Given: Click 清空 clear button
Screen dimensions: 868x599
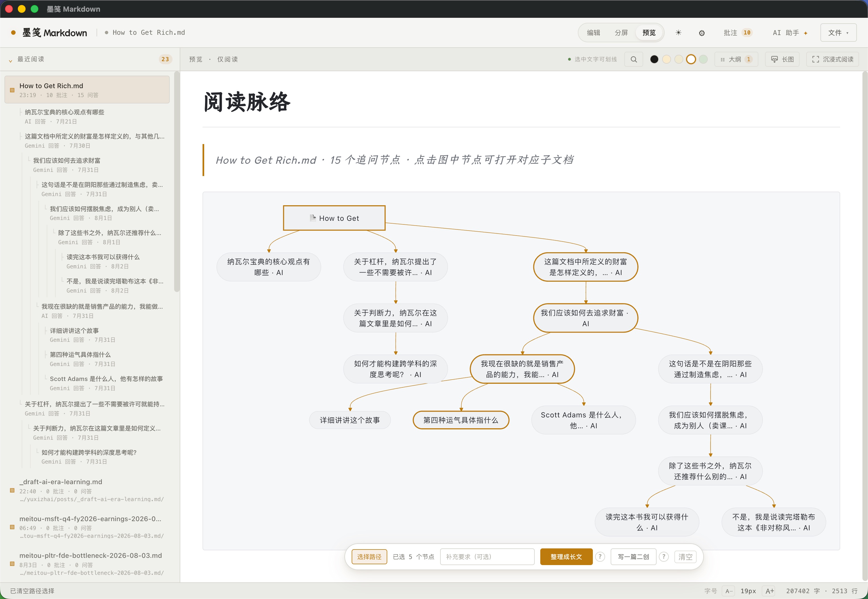Looking at the screenshot, I should coord(685,557).
